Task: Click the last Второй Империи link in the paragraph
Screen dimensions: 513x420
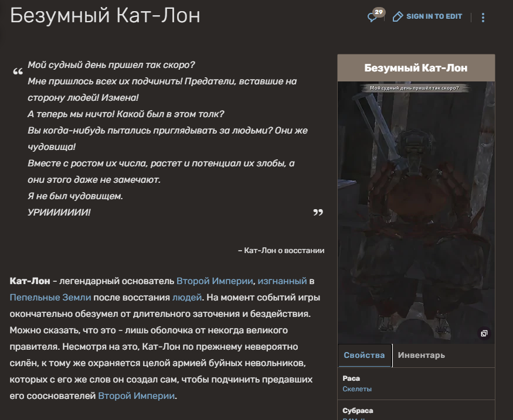Action: click(x=137, y=396)
